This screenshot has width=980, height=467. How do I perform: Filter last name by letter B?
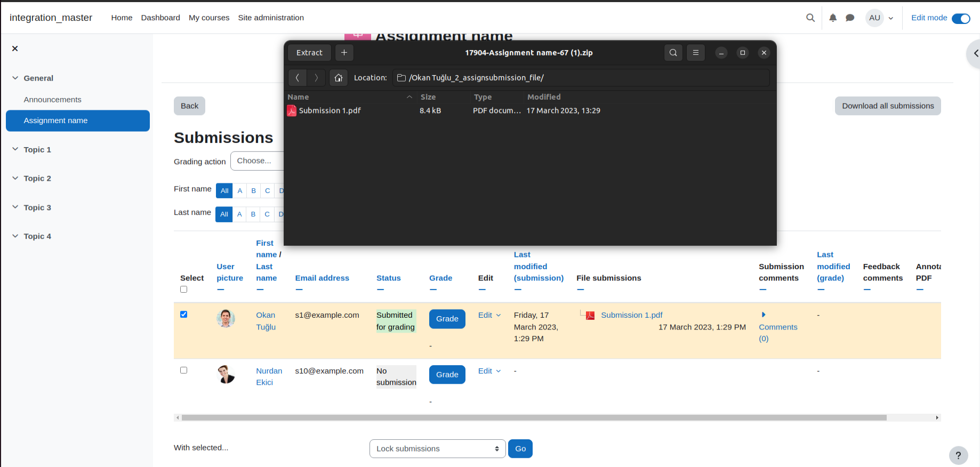tap(253, 214)
